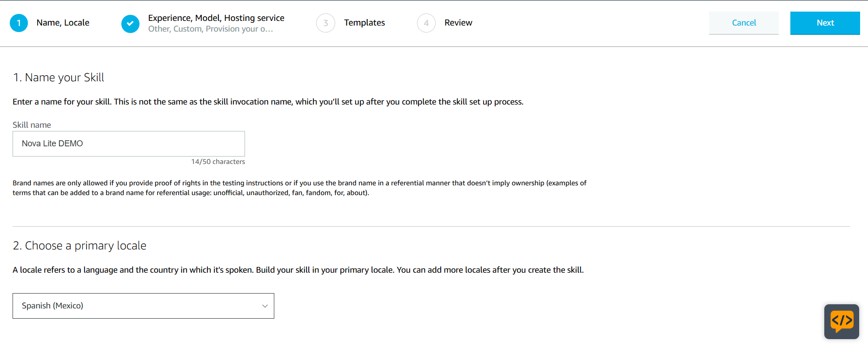Click the 14/50 characters counter
This screenshot has height=347, width=868.
218,162
